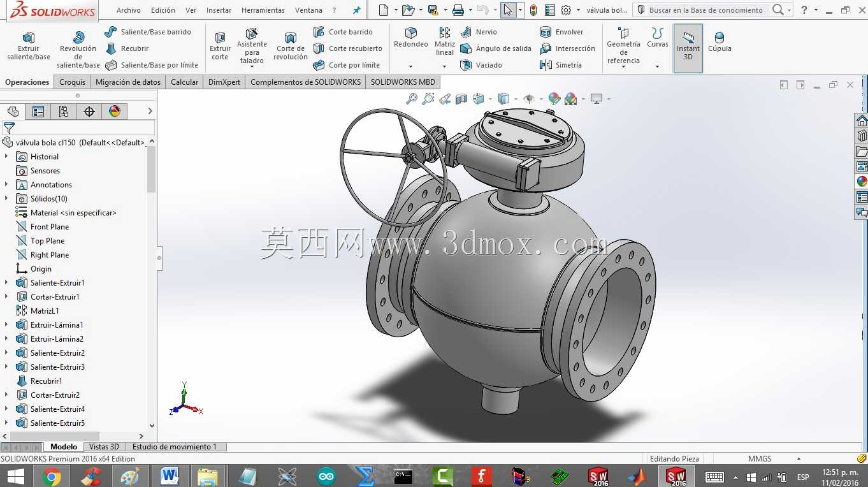Toggle hide/show items eye icon
The image size is (868, 487).
point(528,99)
